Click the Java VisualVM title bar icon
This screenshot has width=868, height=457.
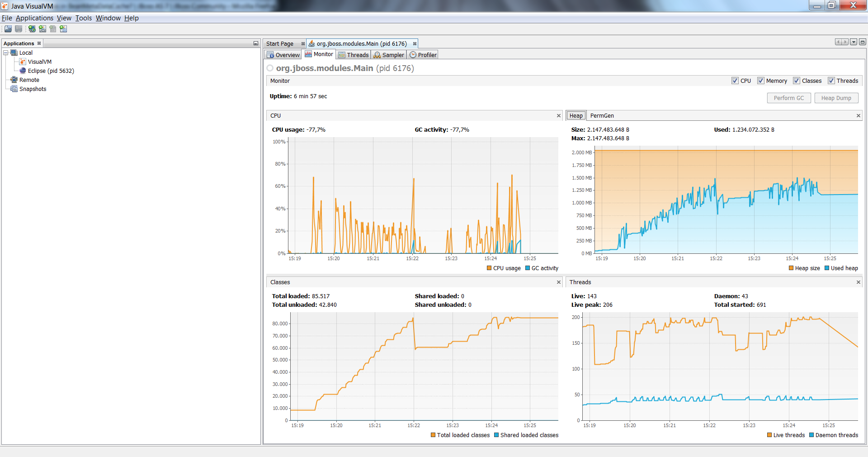click(x=5, y=6)
